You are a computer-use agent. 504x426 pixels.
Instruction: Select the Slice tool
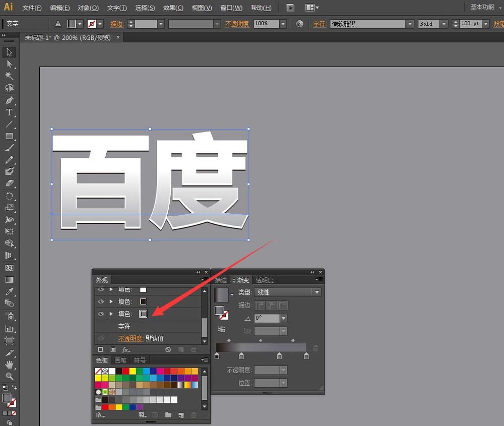(9, 353)
